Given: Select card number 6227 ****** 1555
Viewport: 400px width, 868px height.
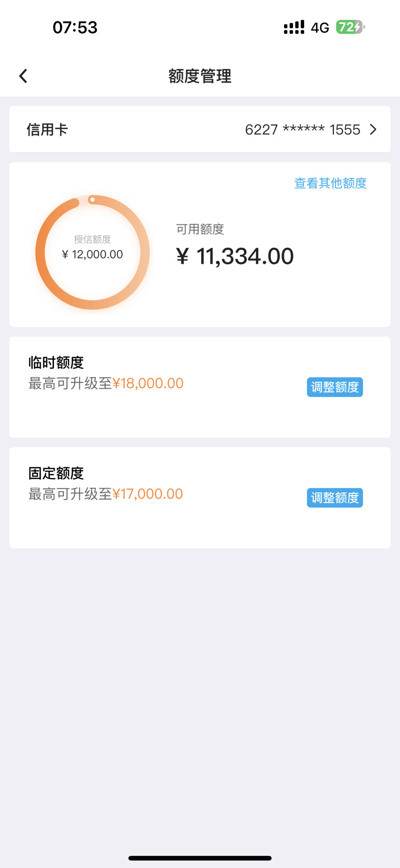Looking at the screenshot, I should (302, 129).
